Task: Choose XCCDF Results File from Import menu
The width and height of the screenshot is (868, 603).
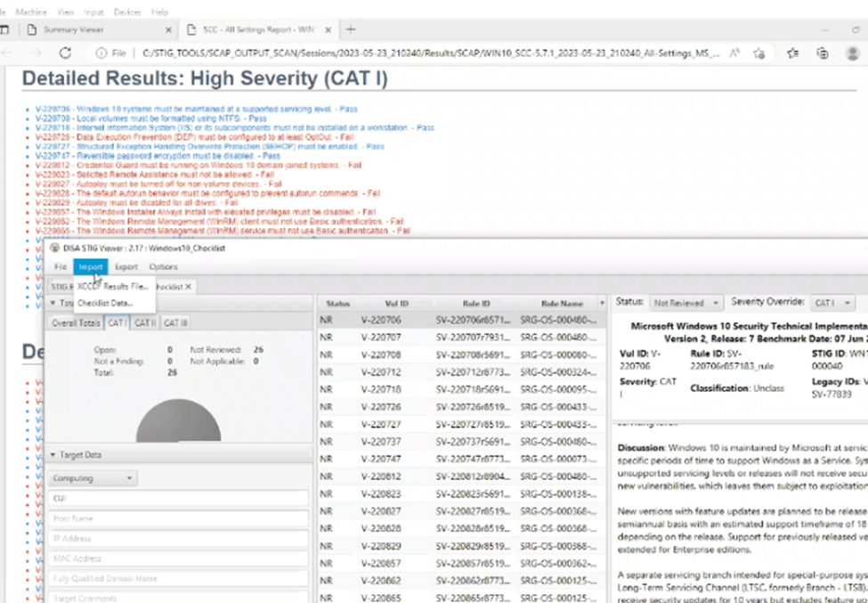Action: click(112, 287)
